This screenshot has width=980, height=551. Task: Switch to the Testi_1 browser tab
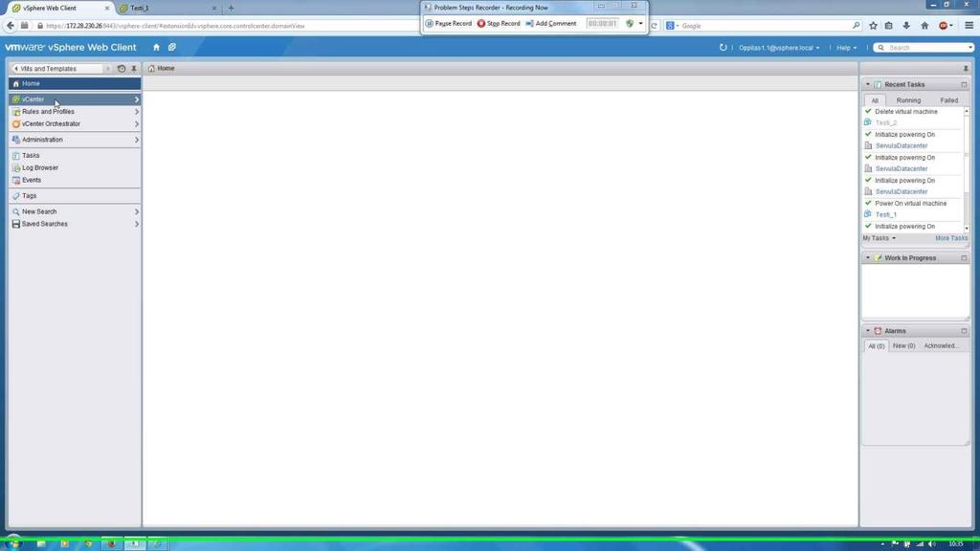(x=167, y=8)
